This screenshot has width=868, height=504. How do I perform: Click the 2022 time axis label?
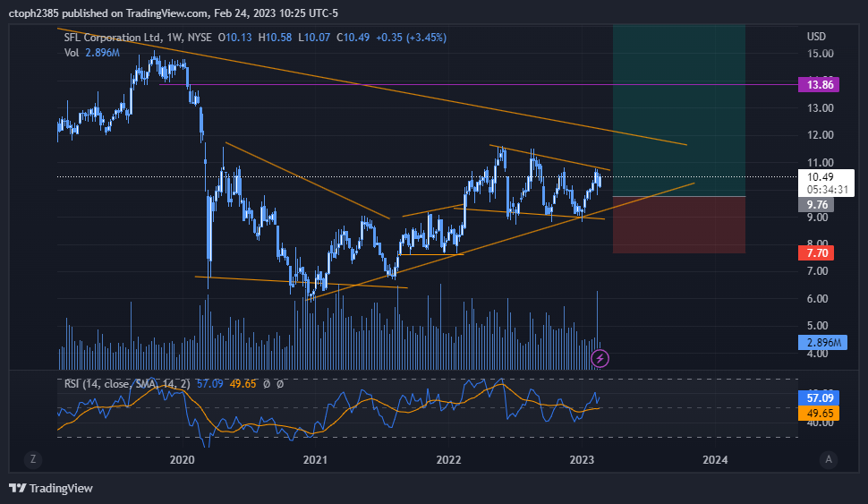pos(448,460)
